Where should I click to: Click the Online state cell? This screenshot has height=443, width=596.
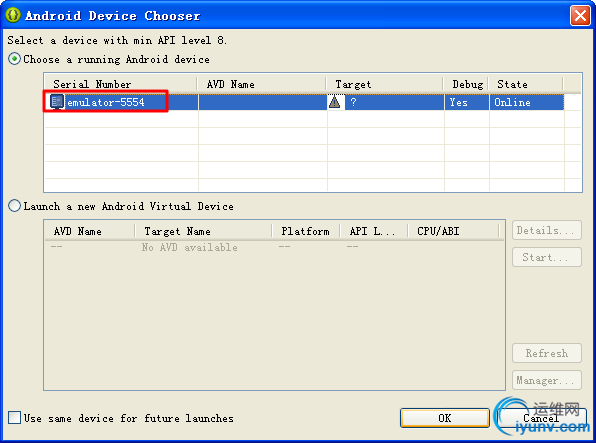pyautogui.click(x=526, y=102)
